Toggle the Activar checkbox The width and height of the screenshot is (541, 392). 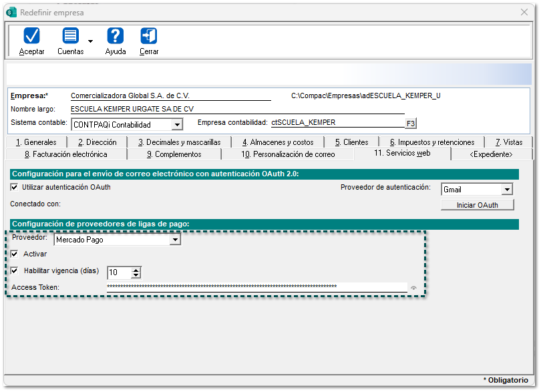[x=15, y=254]
